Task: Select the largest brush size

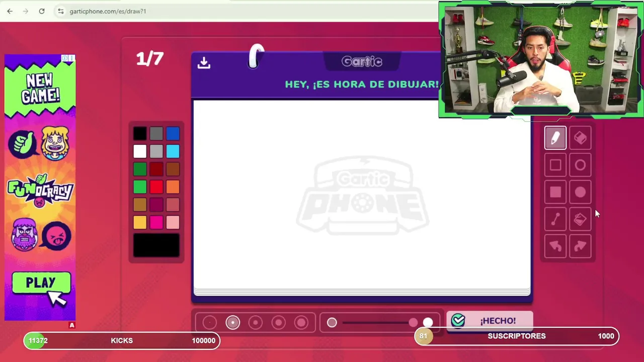Action: coord(301,323)
